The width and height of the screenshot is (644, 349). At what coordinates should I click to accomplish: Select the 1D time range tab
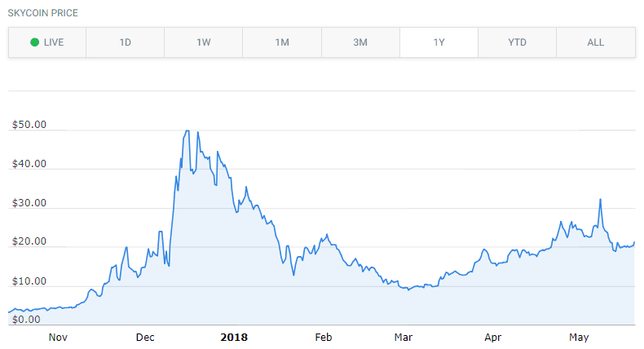[126, 42]
